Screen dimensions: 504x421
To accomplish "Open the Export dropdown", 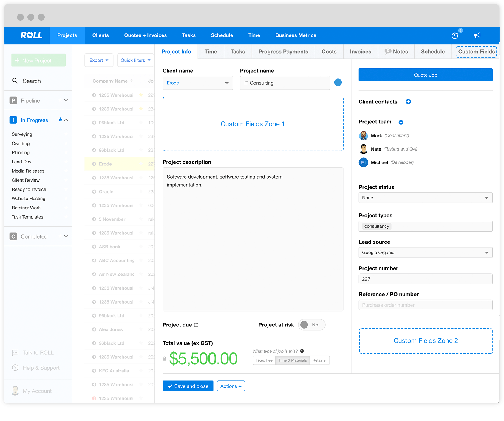I will coord(99,60).
